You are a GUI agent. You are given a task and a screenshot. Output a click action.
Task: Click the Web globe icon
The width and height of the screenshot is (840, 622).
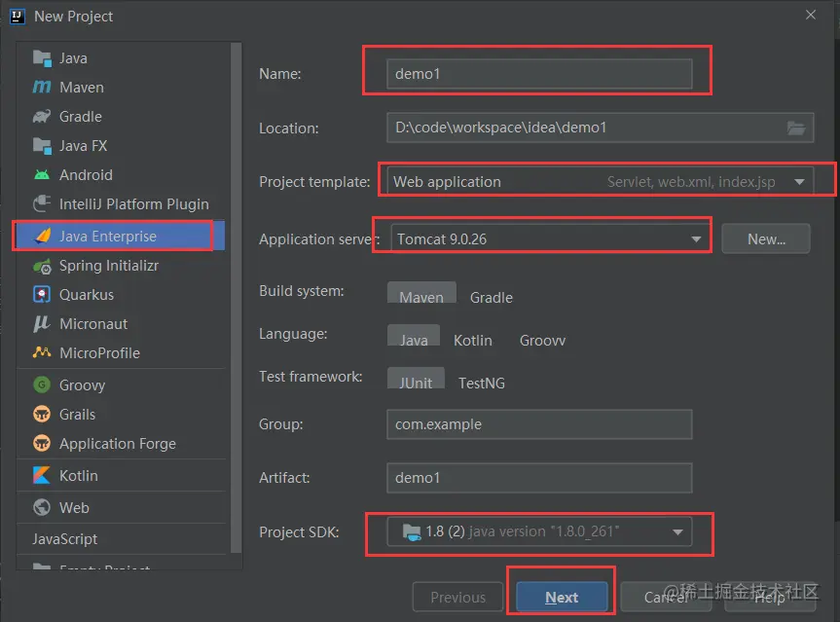tap(42, 507)
